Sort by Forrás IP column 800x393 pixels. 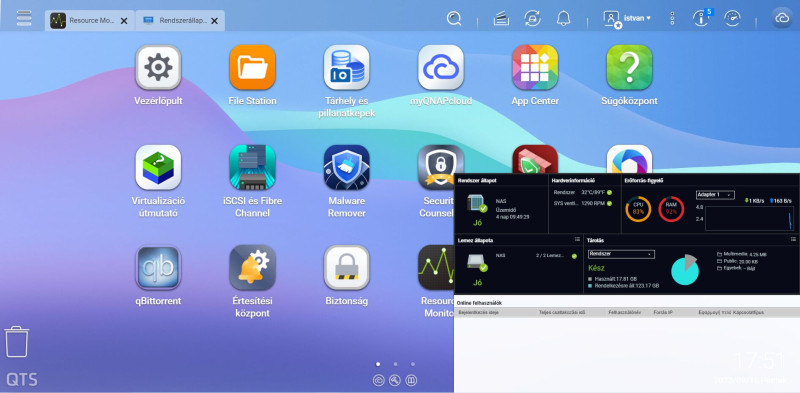click(663, 312)
